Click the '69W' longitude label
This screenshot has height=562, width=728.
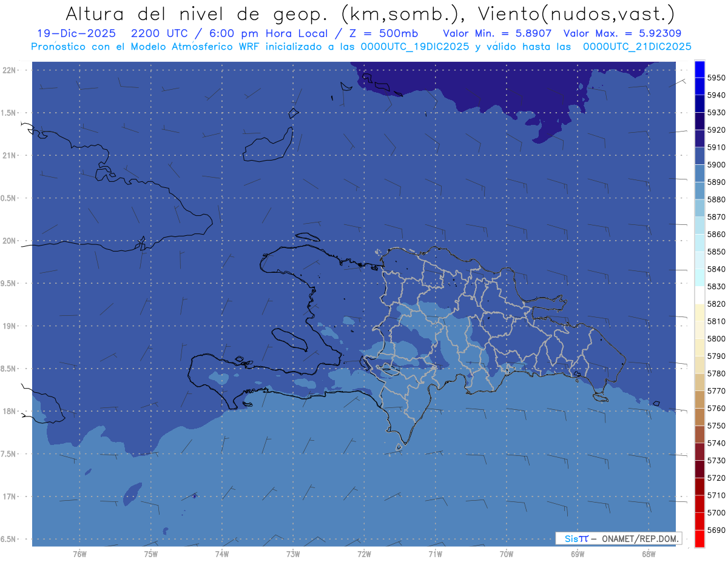578,554
